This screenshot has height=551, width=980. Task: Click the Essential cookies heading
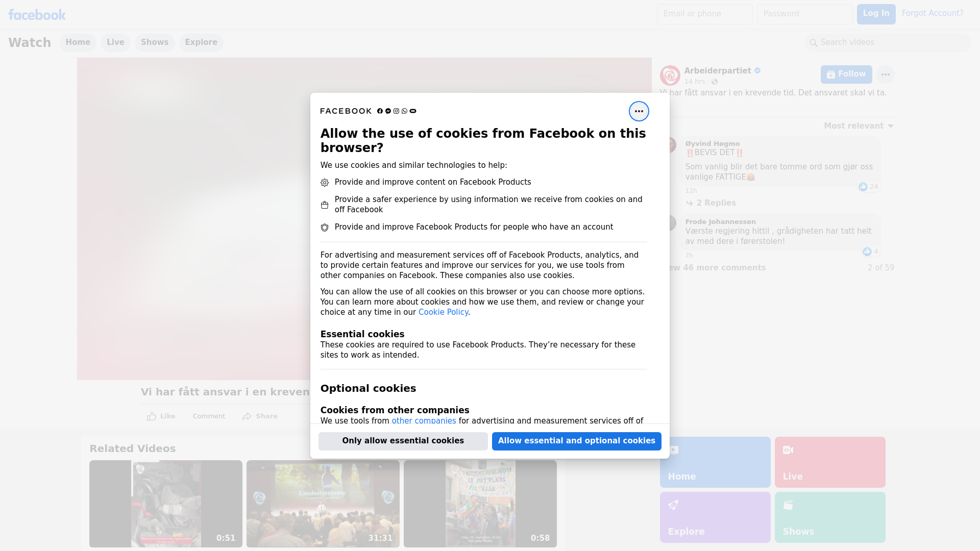[362, 334]
